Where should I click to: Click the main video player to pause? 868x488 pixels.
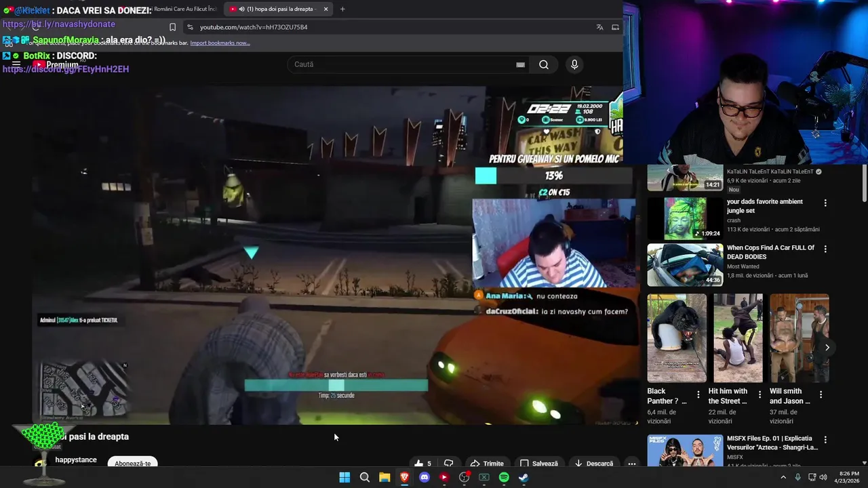point(337,256)
